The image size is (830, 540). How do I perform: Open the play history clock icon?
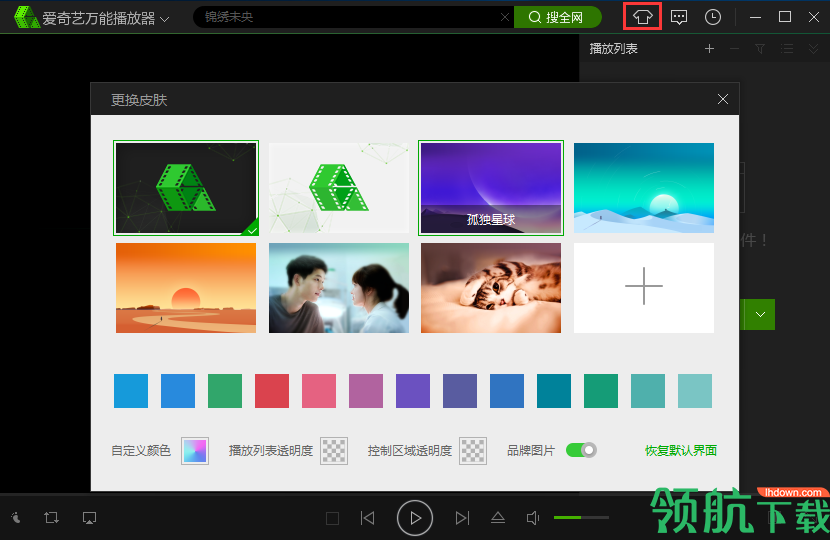(712, 17)
